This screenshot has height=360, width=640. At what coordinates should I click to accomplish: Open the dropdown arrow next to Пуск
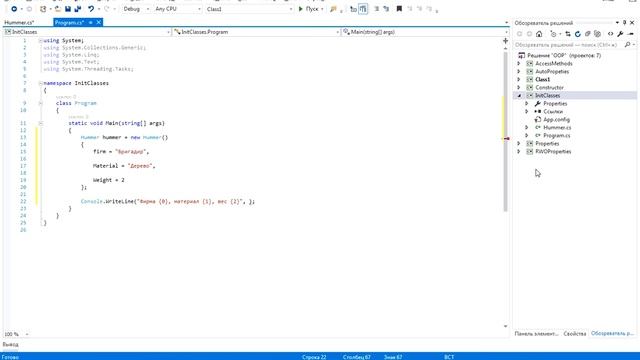[x=322, y=9]
